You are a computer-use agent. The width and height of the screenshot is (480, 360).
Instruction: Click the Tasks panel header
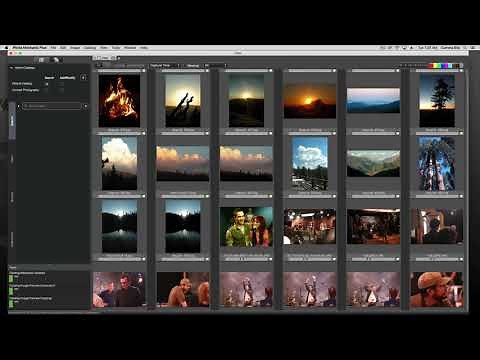coord(49,267)
